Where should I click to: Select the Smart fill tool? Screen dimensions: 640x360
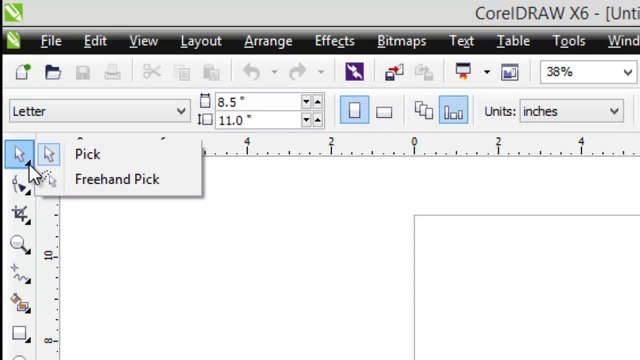[x=20, y=304]
